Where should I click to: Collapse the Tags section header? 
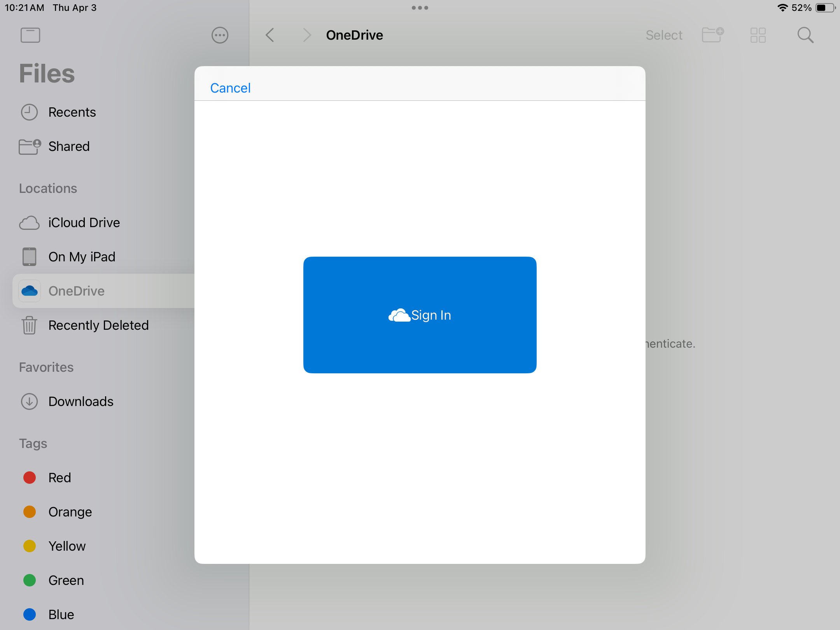pyautogui.click(x=33, y=443)
